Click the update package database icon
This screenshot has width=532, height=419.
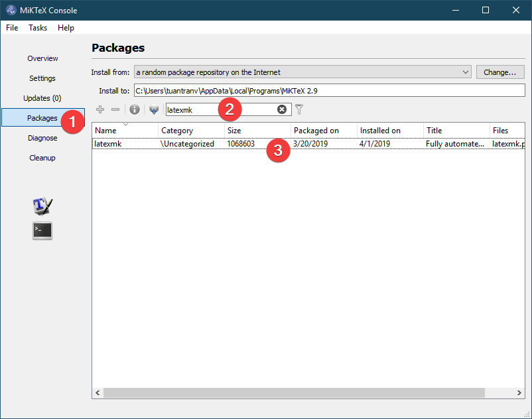[x=154, y=109]
